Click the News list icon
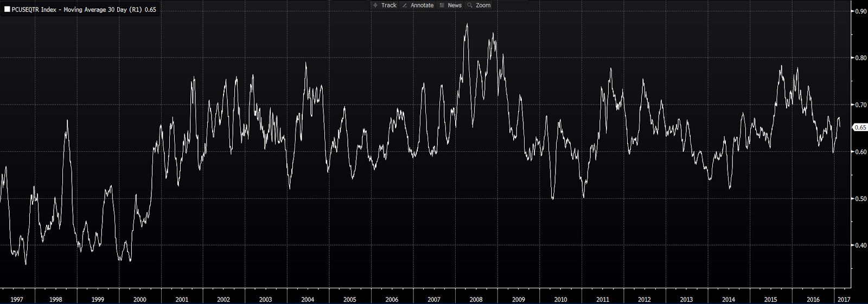Image resolution: width=868 pixels, height=304 pixels. 442,5
